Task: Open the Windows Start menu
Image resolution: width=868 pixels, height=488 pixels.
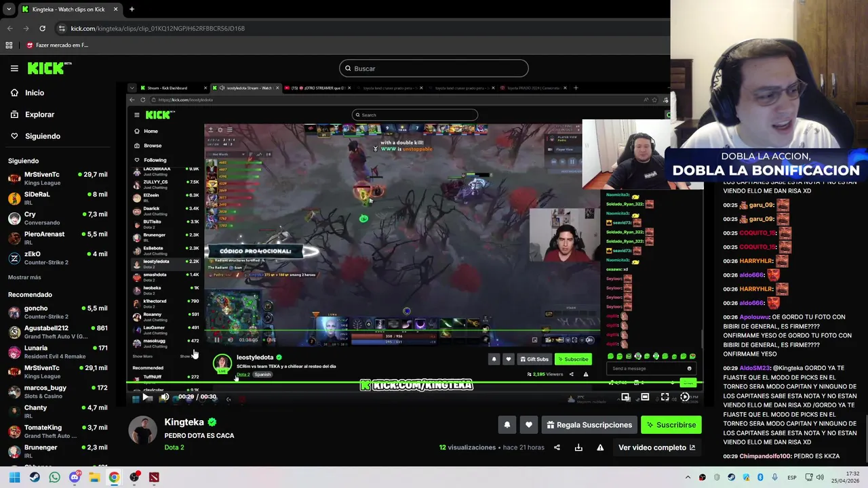Action: [x=14, y=477]
